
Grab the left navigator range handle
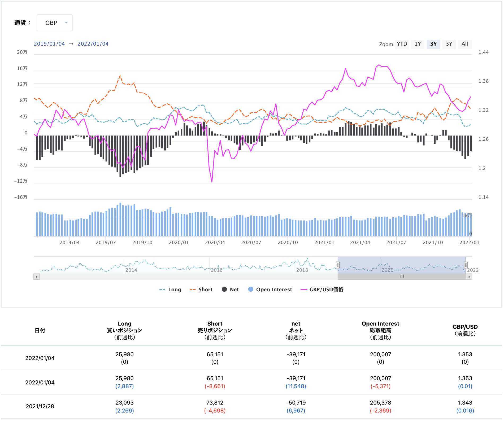tap(338, 265)
